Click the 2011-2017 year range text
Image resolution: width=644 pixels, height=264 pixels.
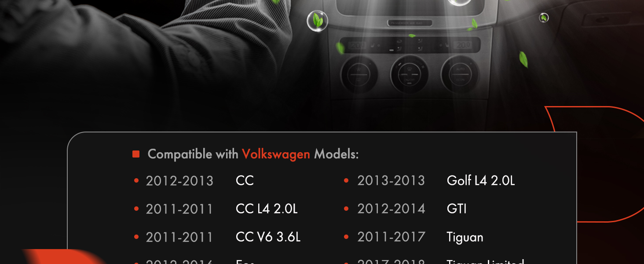(x=391, y=237)
